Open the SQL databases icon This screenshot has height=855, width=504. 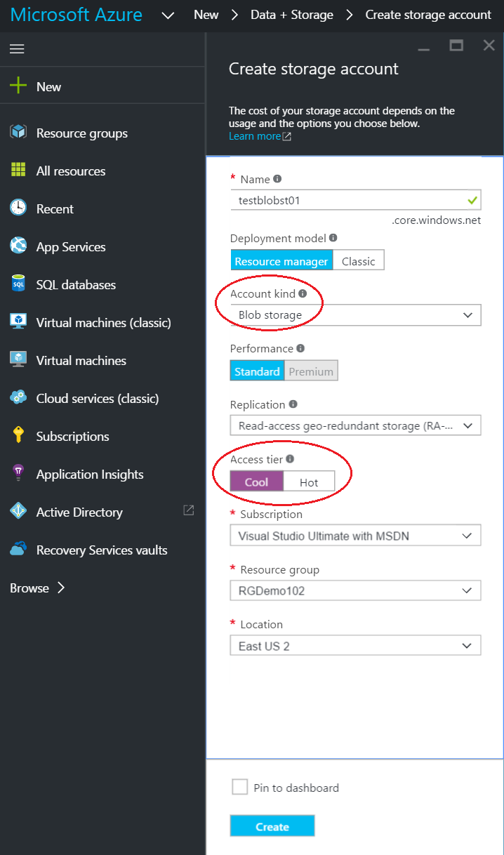pos(18,284)
